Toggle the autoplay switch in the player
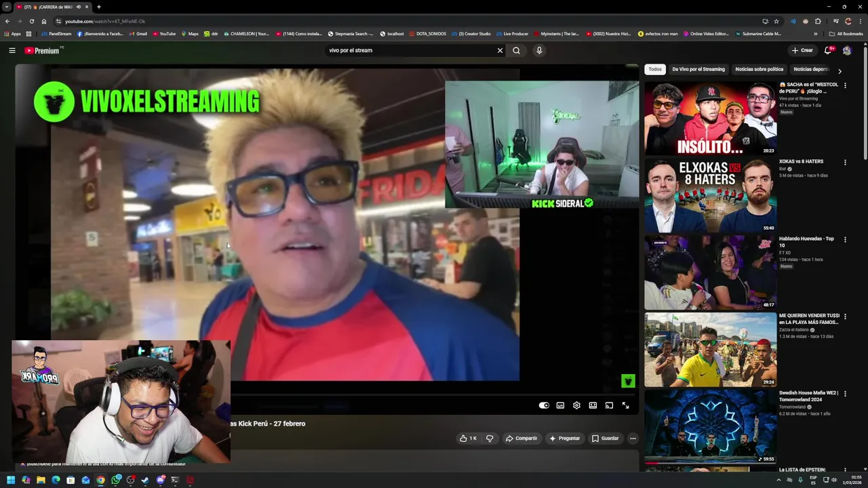The image size is (868, 488). [544, 405]
